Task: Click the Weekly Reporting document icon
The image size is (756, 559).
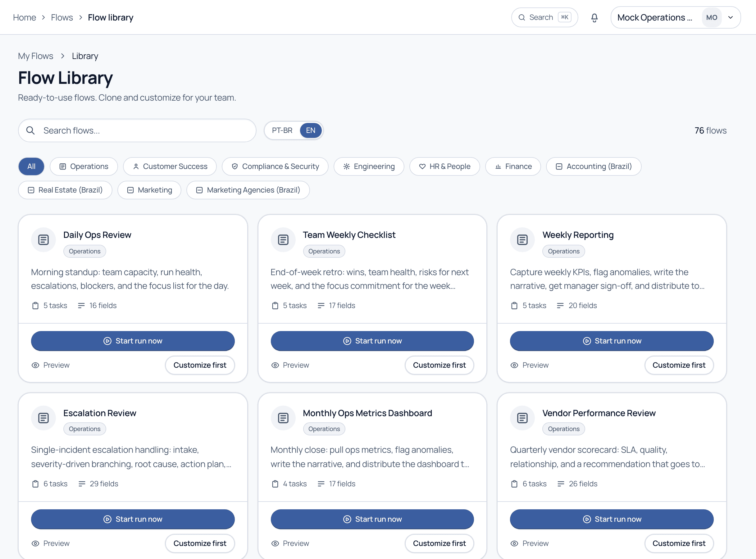Action: 522,240
